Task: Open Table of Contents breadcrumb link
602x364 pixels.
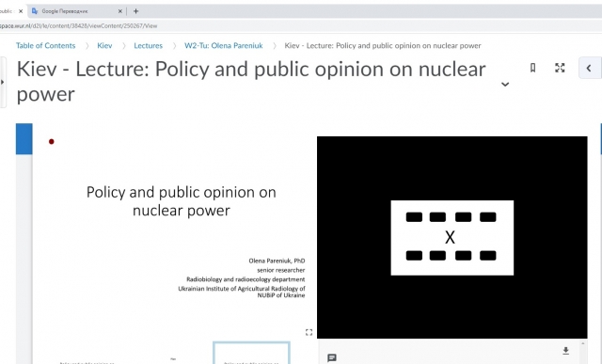Action: coord(46,45)
